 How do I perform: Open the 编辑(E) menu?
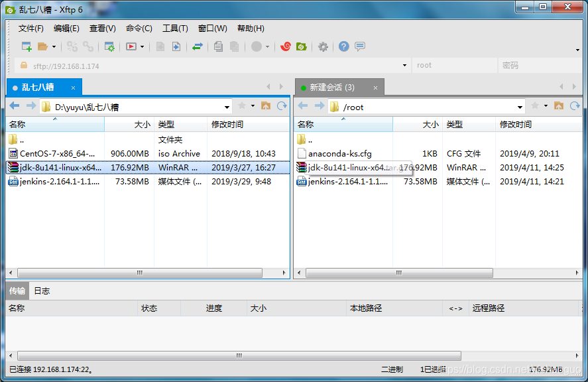tap(66, 29)
